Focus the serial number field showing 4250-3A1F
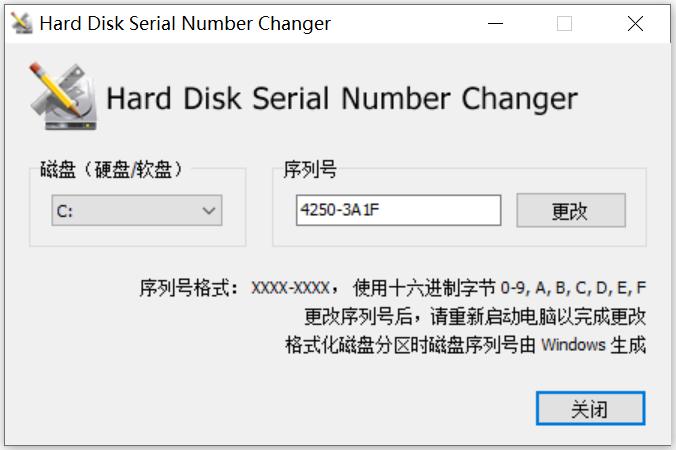This screenshot has width=676, height=450. 398,211
